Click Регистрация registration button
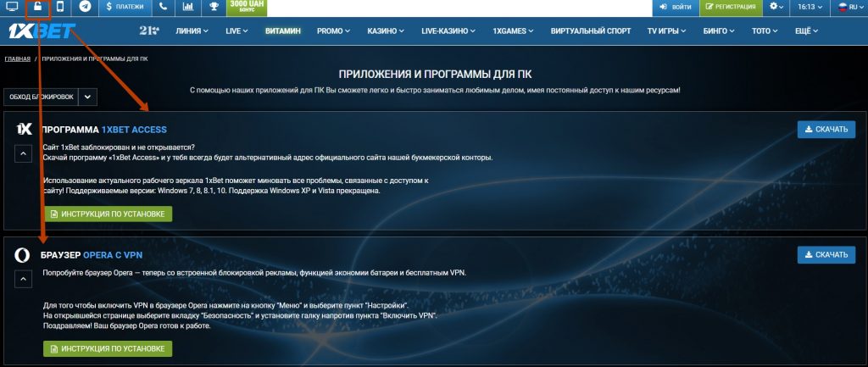This screenshot has width=868, height=367. pos(730,7)
